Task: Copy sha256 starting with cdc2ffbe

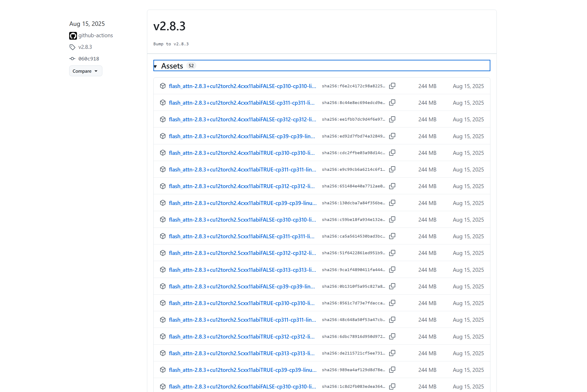Action: click(x=392, y=153)
